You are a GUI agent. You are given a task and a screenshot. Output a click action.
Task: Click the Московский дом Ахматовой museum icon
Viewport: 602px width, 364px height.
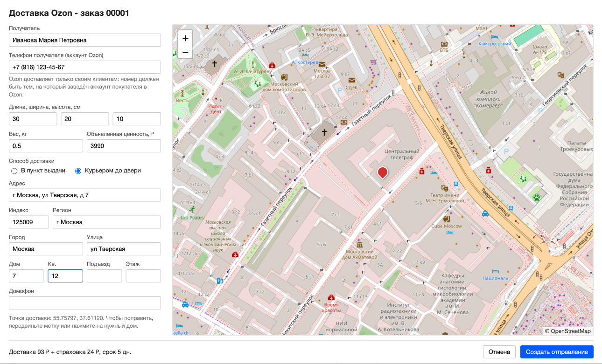pyautogui.click(x=359, y=245)
